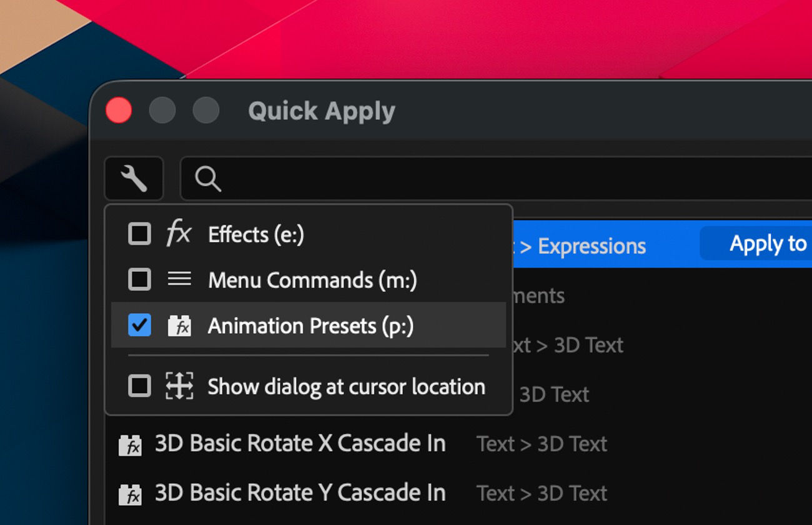
Task: Click the Menu Commands lines icon
Action: pos(179,279)
